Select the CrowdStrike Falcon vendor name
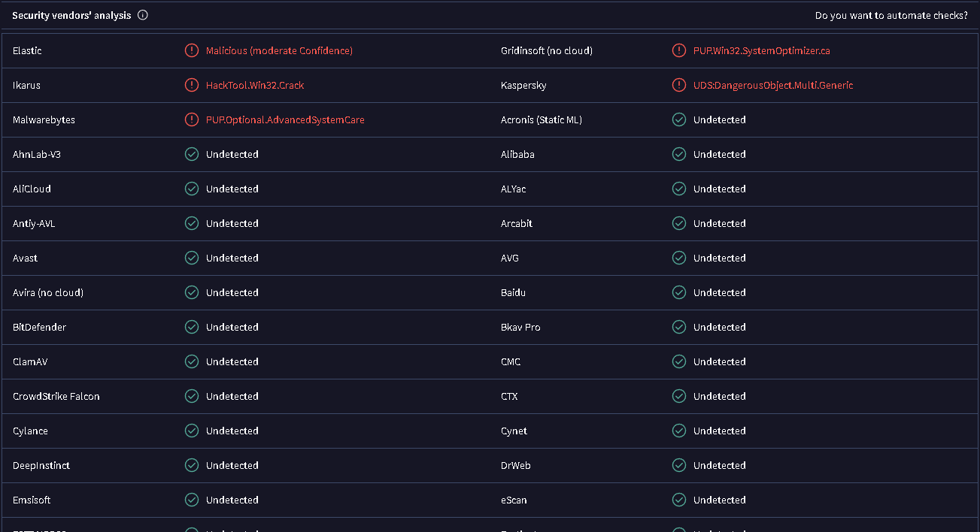 click(56, 396)
